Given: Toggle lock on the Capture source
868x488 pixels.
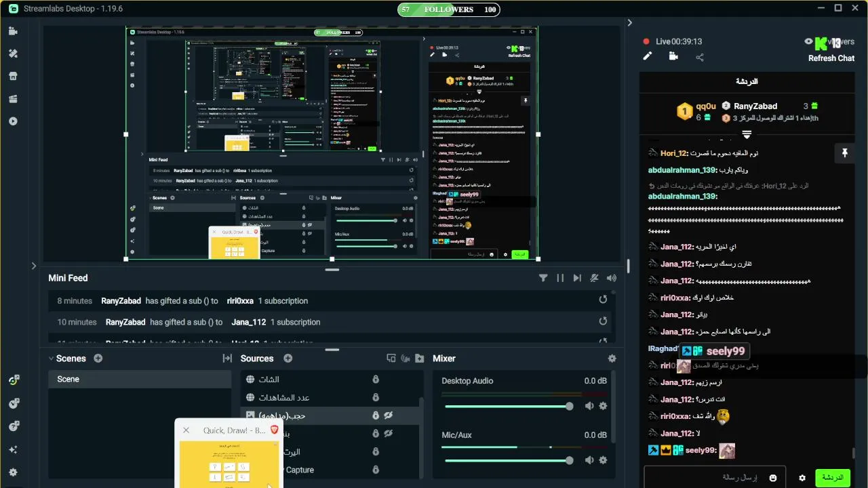Looking at the screenshot, I should pyautogui.click(x=376, y=470).
